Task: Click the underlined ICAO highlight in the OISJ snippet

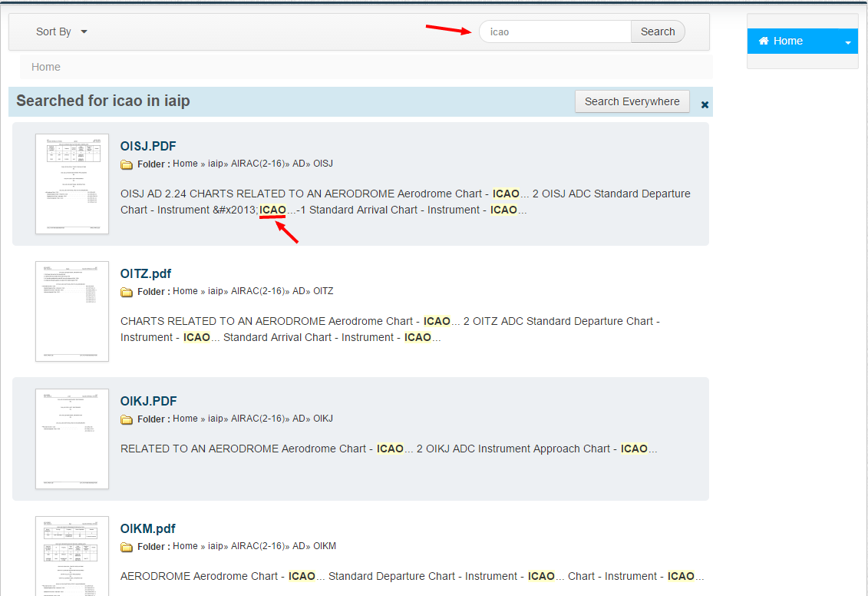Action: pyautogui.click(x=273, y=210)
